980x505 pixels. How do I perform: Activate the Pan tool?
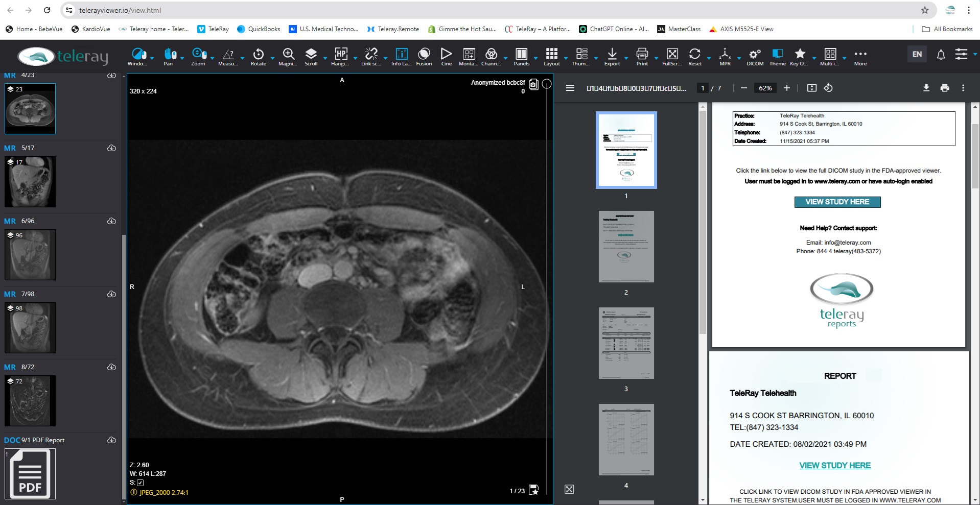pos(169,56)
